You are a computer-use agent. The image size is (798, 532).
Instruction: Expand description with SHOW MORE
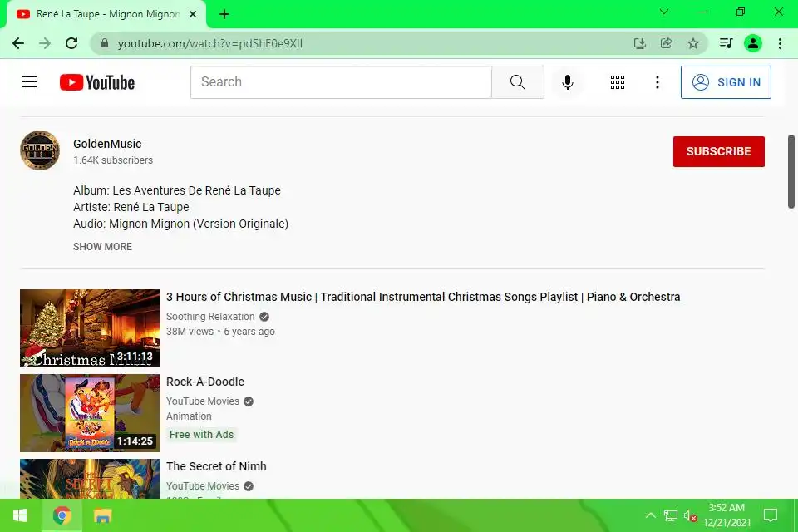102,246
